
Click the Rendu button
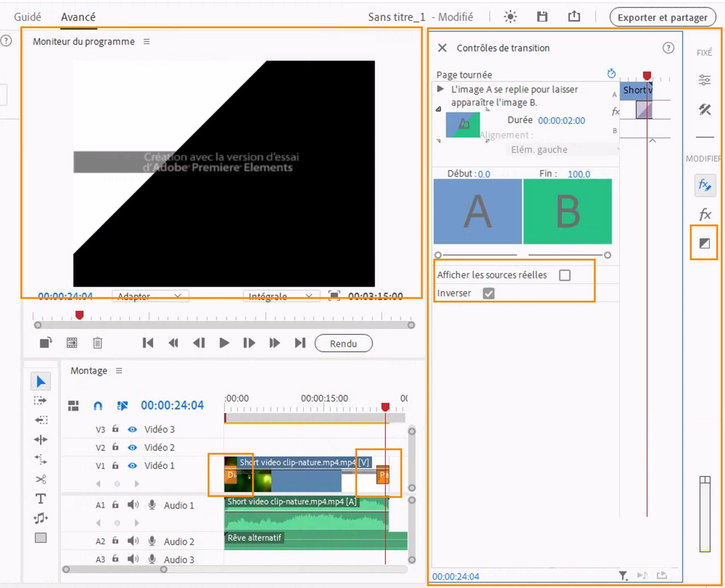point(344,344)
